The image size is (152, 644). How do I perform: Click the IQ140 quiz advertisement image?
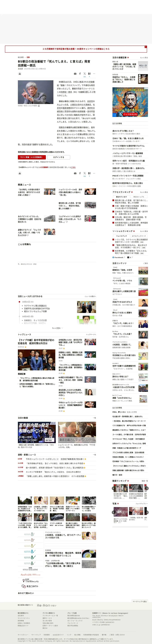coord(130,102)
